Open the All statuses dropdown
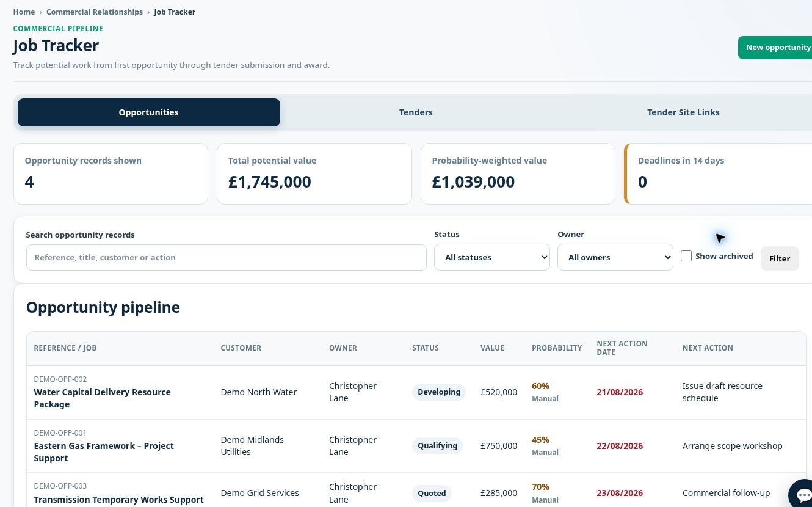The image size is (812, 507). click(492, 257)
